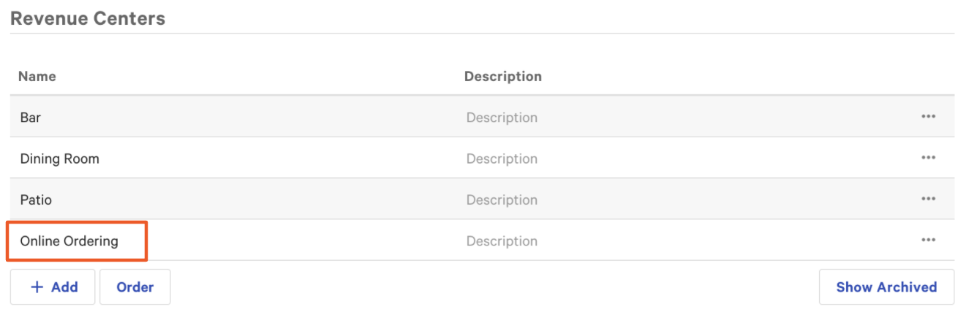Click the Description field for Bar

502,118
